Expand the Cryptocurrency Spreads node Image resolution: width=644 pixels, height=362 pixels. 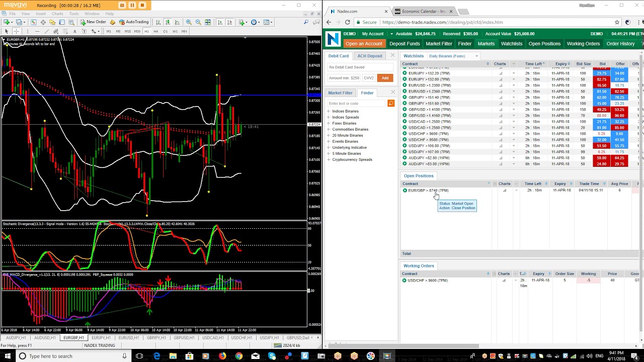coord(329,159)
